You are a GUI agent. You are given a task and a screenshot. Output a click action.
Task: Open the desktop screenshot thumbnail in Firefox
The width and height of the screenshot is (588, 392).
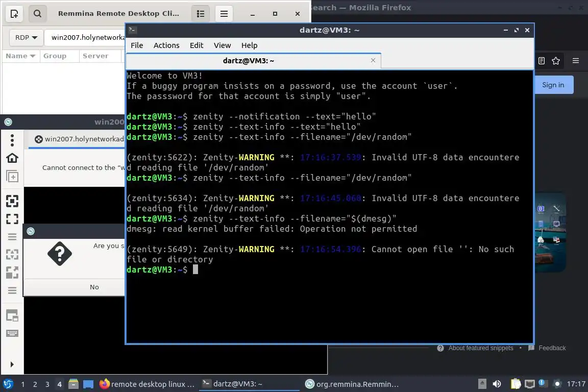coord(550,233)
